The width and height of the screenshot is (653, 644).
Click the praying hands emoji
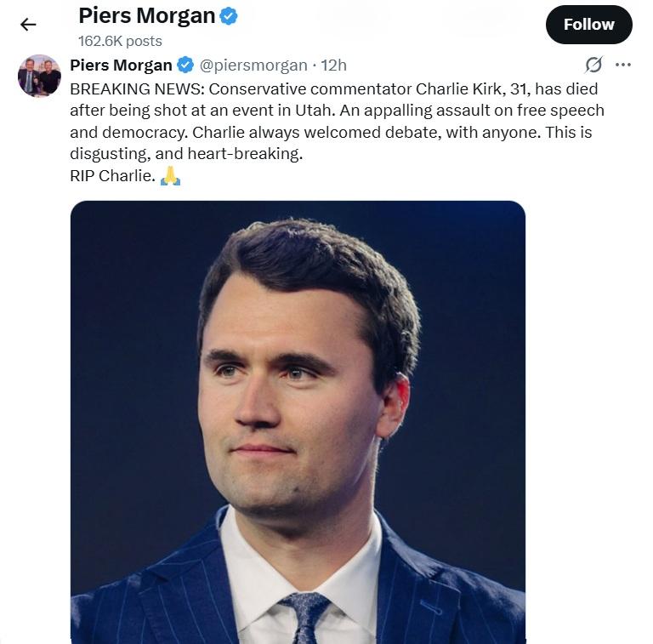point(170,177)
